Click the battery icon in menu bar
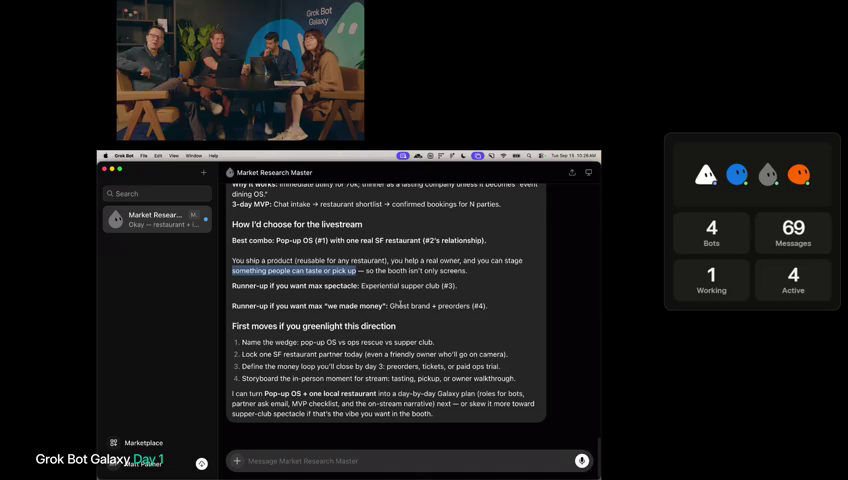This screenshot has width=848, height=480. coord(516,156)
